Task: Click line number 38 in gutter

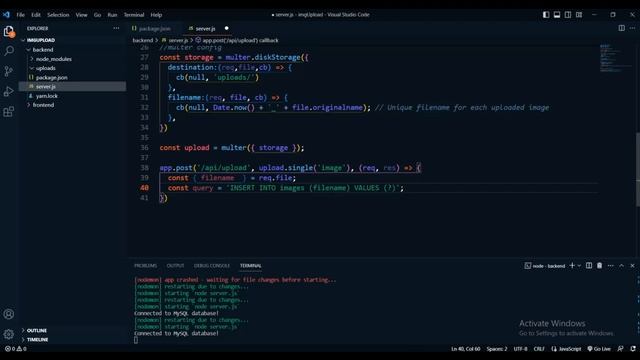Action: click(x=144, y=168)
